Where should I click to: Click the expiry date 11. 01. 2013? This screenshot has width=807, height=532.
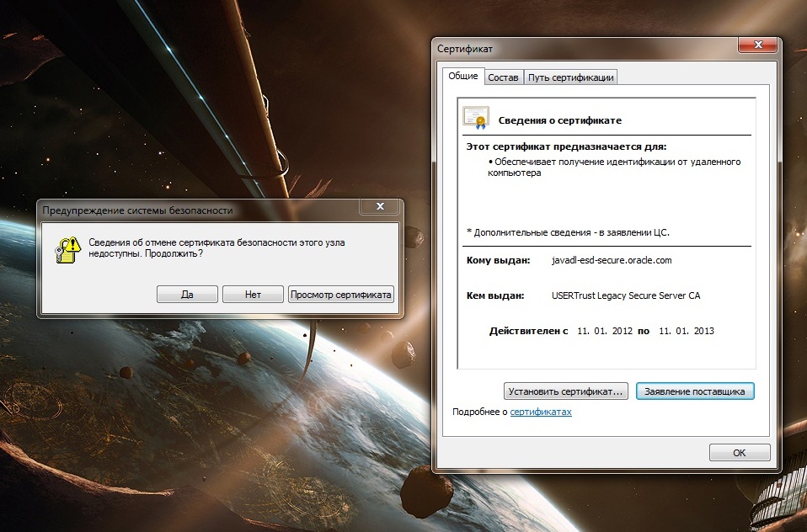[687, 332]
